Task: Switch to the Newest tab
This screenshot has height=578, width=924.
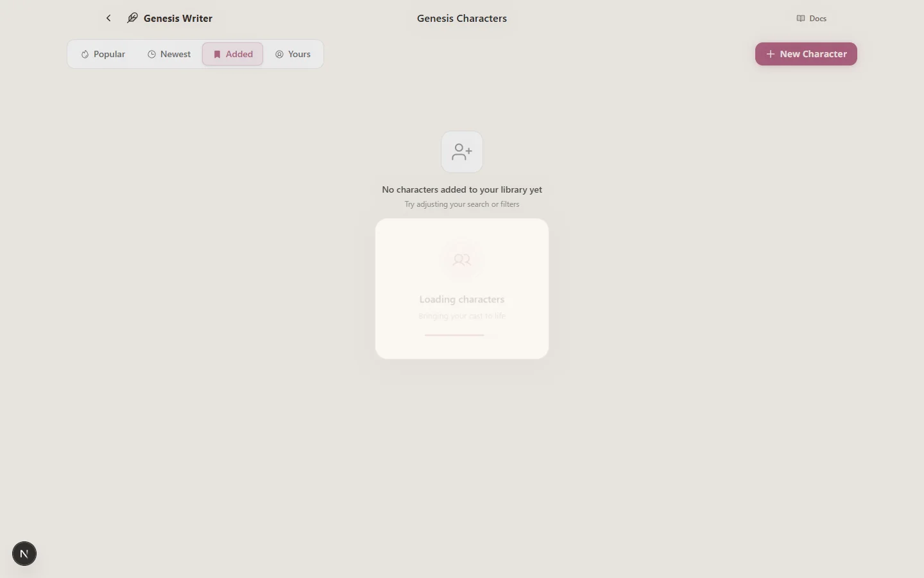Action: 169,54
